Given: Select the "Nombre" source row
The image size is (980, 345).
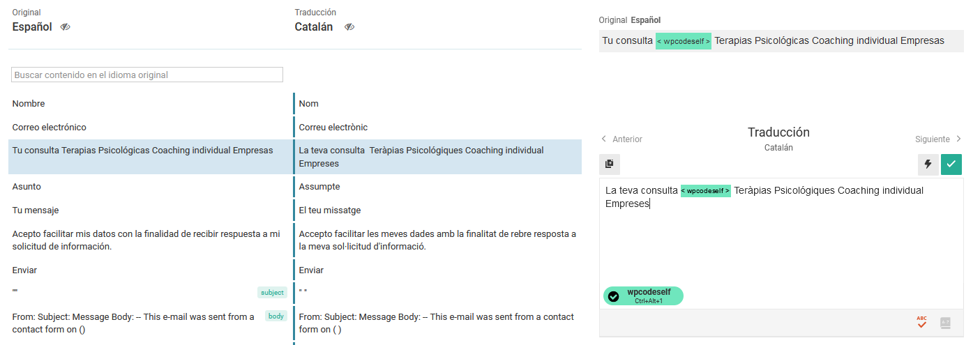Looking at the screenshot, I should tap(29, 104).
